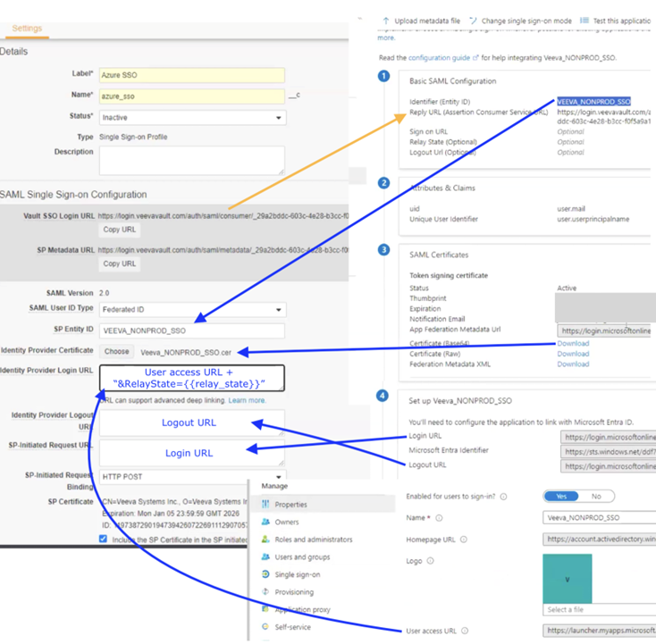The height and width of the screenshot is (644, 656).
Task: Download the Certificate (Base64)
Action: point(573,343)
